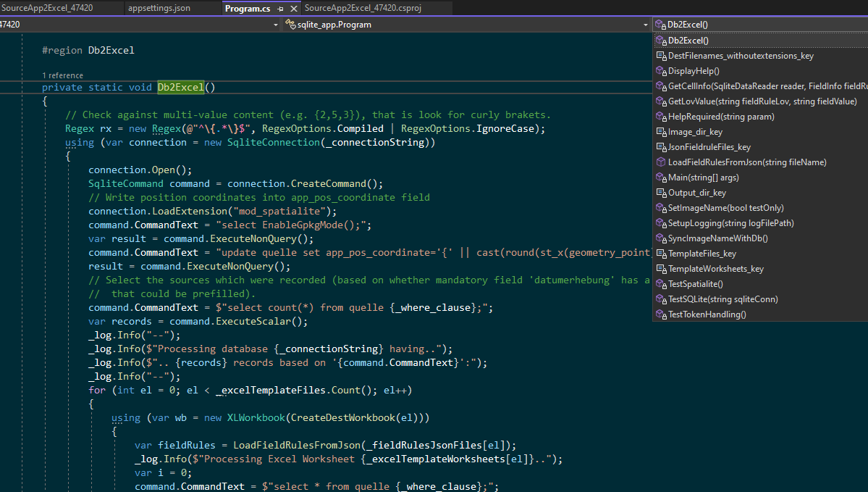Screen dimensions: 868x492
Task: Expand the sqlite_app.Program type dropdown
Action: tap(645, 25)
